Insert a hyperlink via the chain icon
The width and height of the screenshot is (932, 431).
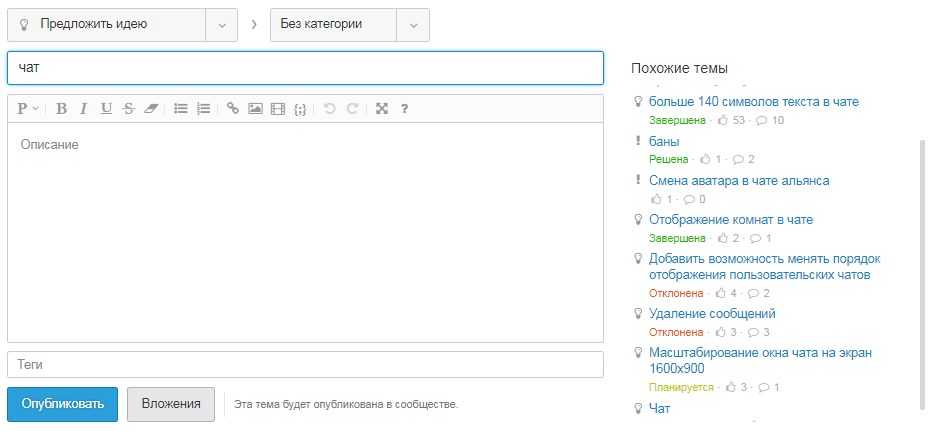point(233,109)
